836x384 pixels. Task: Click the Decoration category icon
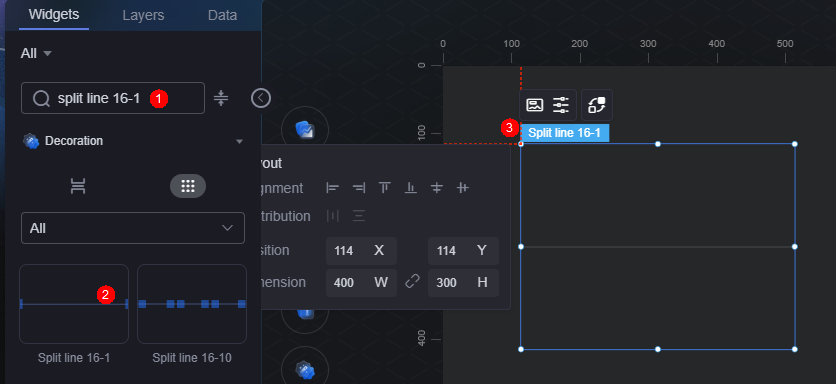coord(31,141)
